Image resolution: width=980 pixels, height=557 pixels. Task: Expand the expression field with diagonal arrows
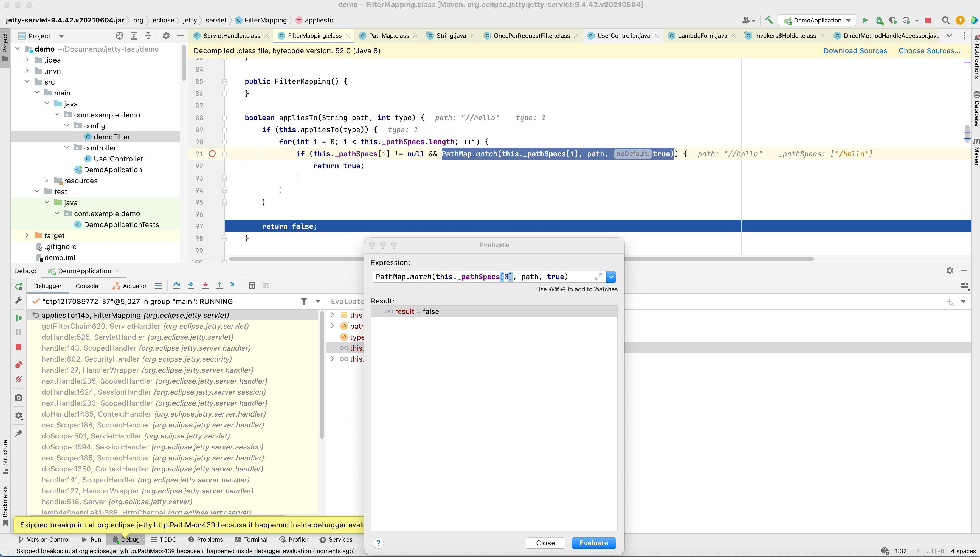(x=598, y=277)
